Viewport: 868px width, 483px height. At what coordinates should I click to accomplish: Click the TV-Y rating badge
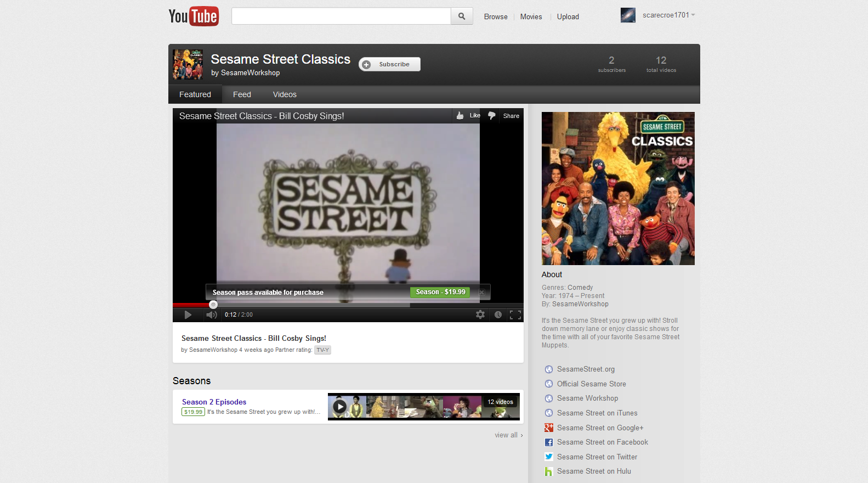[x=322, y=350]
